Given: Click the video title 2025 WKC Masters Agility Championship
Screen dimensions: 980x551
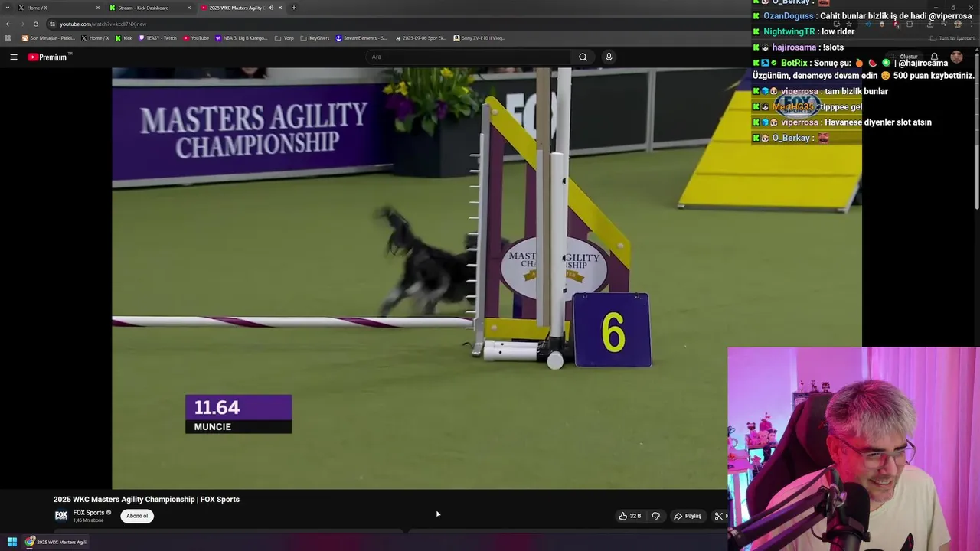Looking at the screenshot, I should 146,500.
